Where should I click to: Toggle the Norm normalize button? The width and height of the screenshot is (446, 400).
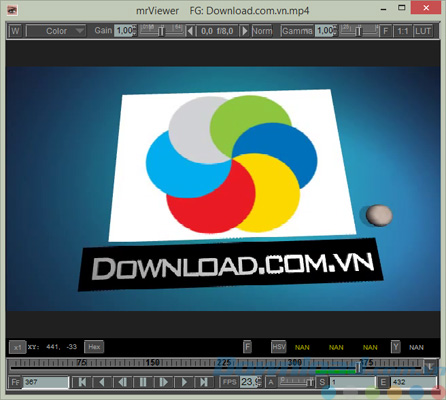pyautogui.click(x=262, y=31)
